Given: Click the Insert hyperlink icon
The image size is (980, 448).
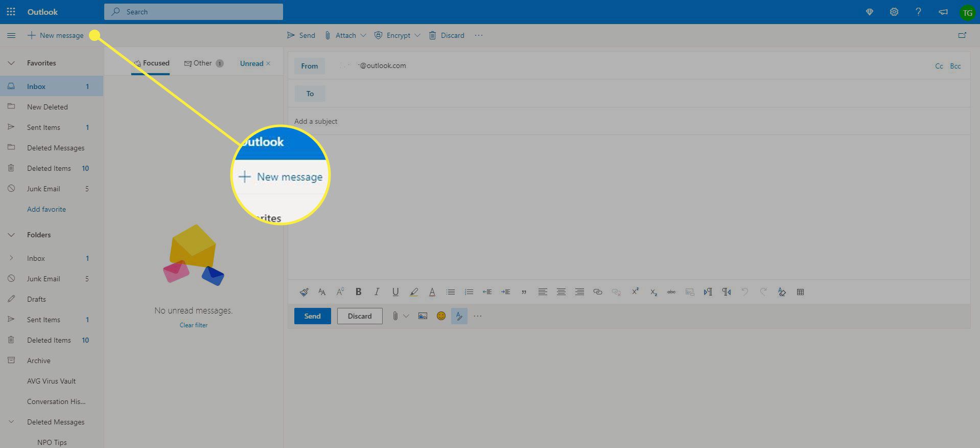Looking at the screenshot, I should 598,292.
